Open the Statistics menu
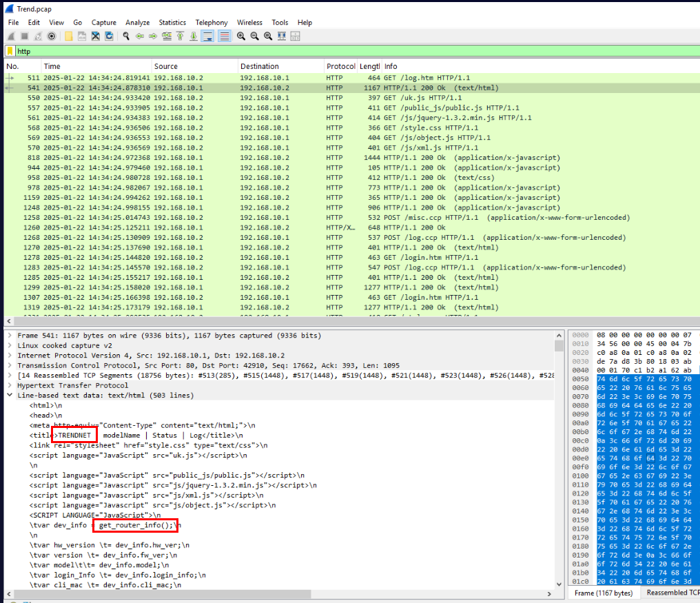Screen dimensions: 700x603 tap(172, 22)
